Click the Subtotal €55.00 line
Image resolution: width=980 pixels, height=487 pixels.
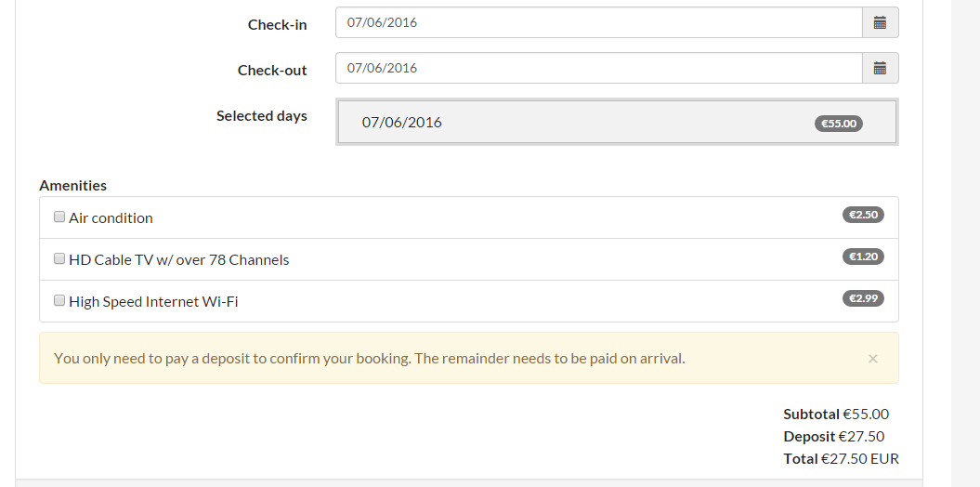(836, 415)
